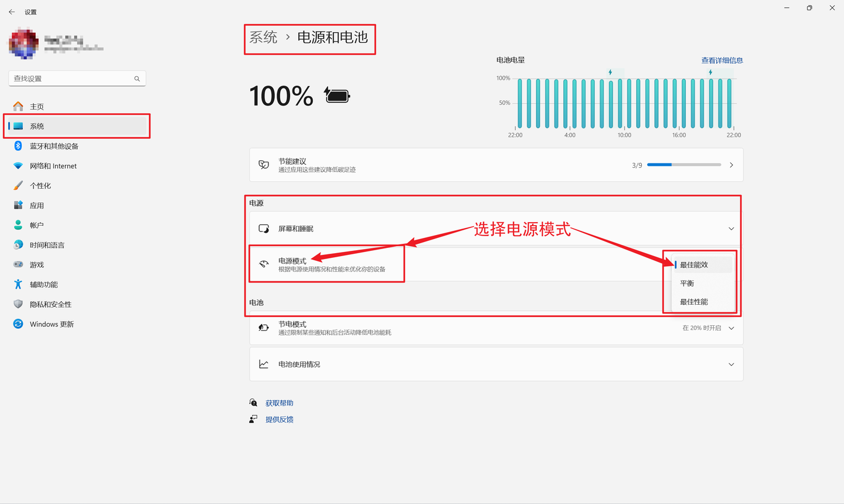Click 系统 in the breadcrumb
Image resolution: width=844 pixels, height=504 pixels.
(263, 38)
